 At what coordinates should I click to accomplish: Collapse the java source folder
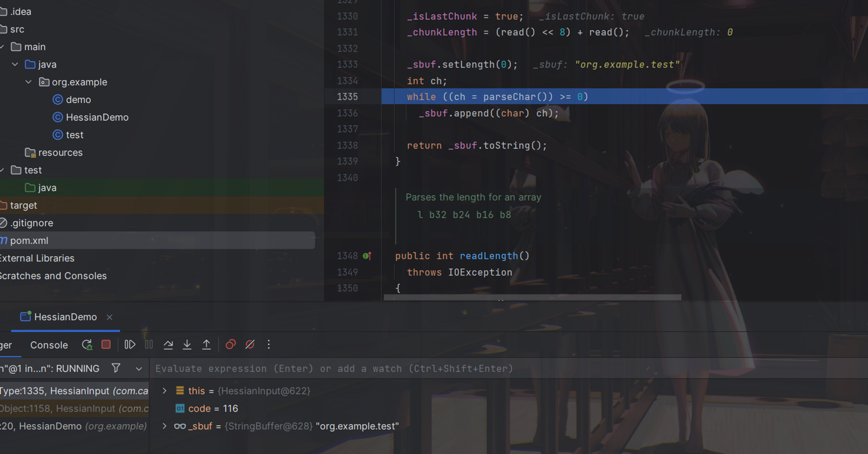point(15,65)
